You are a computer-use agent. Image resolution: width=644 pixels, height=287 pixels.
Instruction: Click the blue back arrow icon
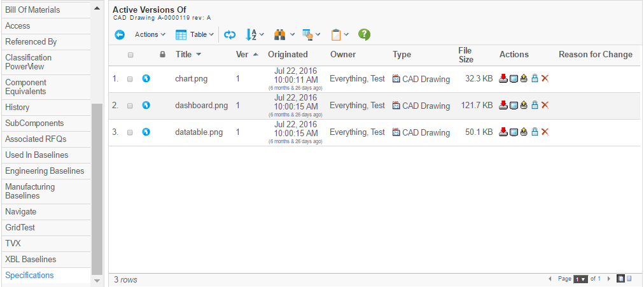(120, 34)
